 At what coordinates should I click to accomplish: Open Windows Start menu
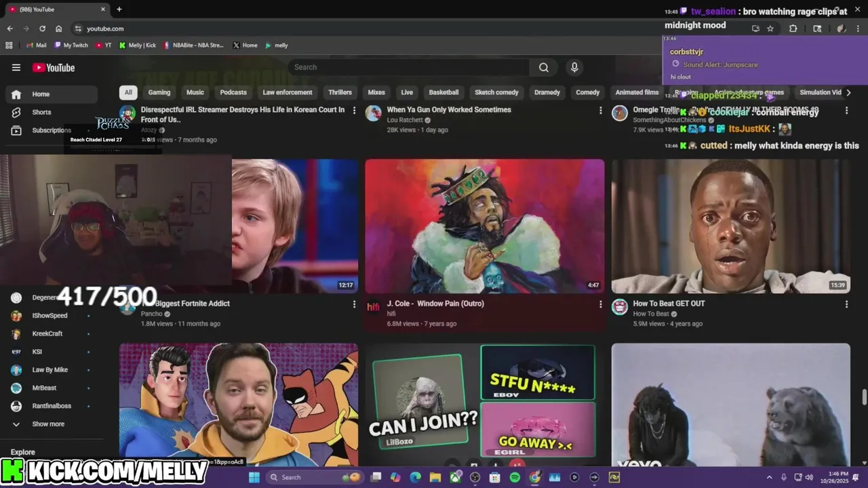254,477
